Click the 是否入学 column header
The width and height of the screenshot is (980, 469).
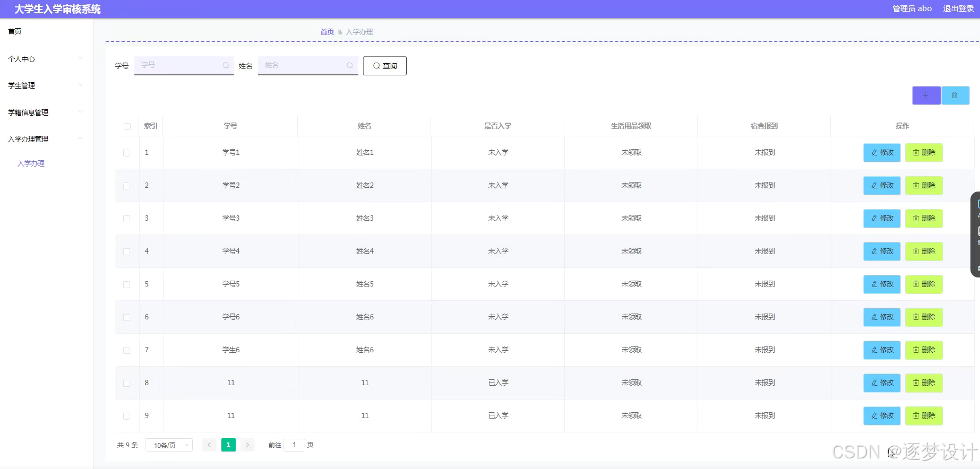click(x=498, y=126)
